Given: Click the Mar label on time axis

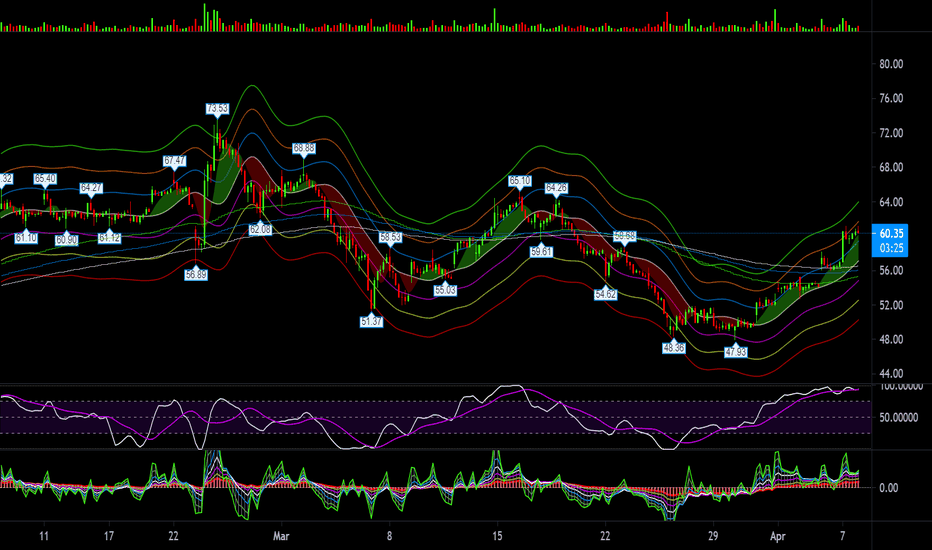Looking at the screenshot, I should click(281, 536).
